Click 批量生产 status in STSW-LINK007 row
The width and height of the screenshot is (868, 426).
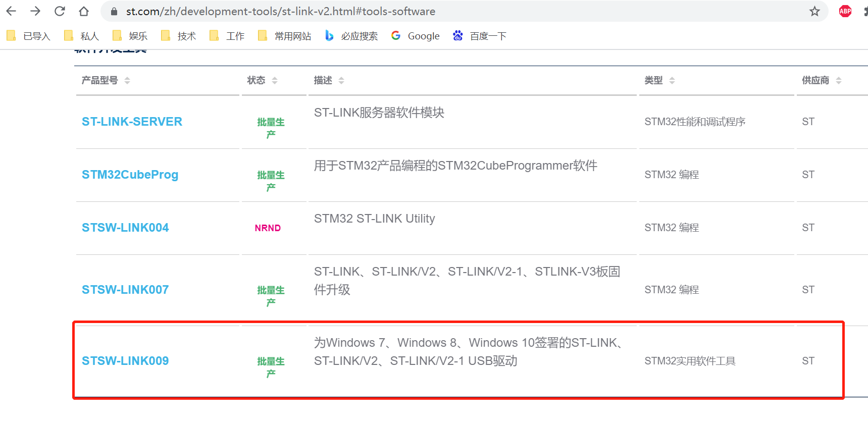271,296
